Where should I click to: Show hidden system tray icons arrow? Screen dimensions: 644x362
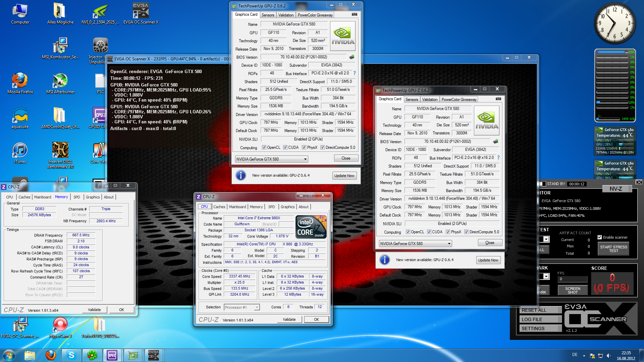[584, 356]
